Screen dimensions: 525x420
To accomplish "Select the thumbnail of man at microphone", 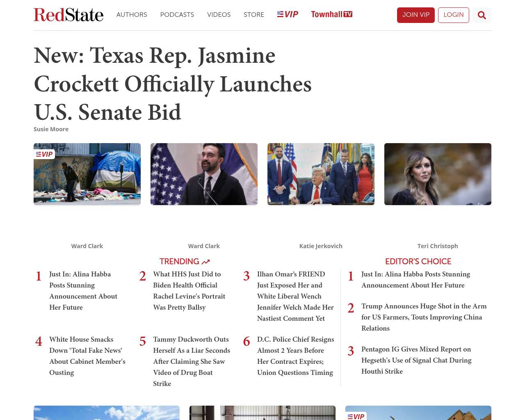I will (x=204, y=174).
